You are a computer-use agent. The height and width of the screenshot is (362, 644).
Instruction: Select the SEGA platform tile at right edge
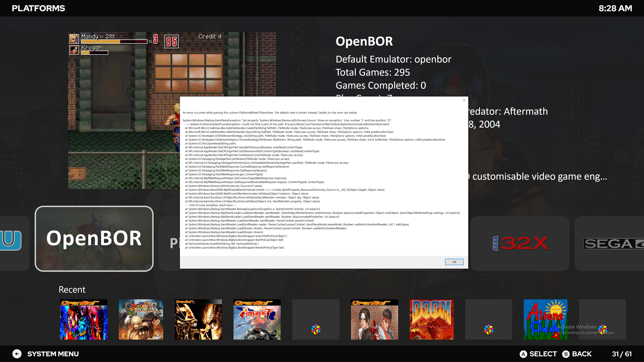[609, 244]
